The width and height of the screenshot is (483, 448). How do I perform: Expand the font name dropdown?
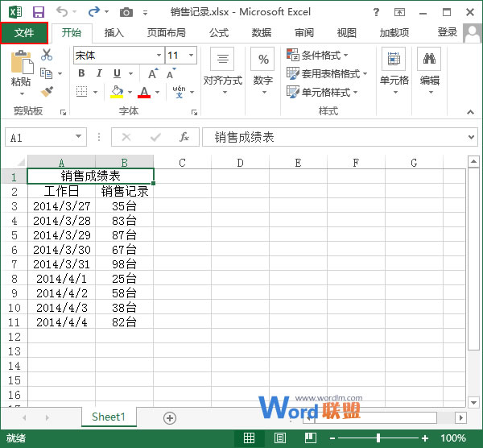click(159, 55)
